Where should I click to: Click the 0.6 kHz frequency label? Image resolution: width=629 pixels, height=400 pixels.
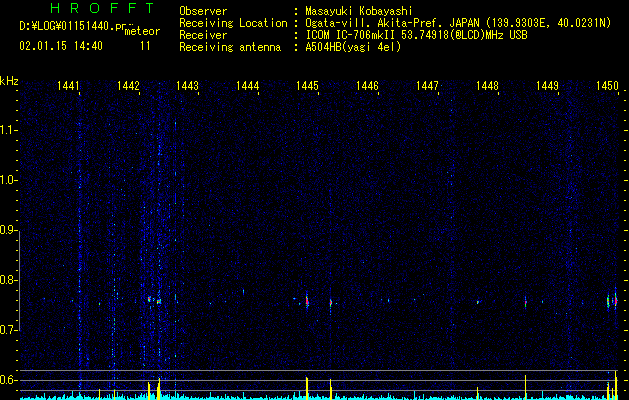point(9,380)
